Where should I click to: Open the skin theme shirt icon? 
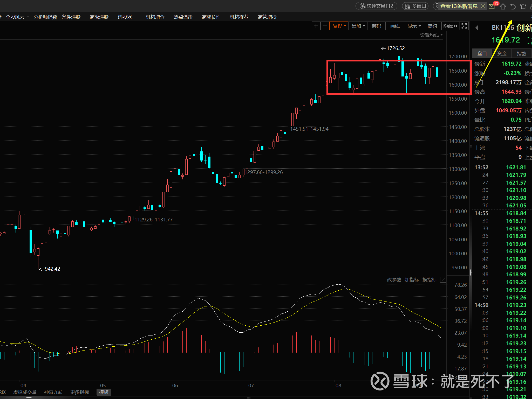point(523,6)
